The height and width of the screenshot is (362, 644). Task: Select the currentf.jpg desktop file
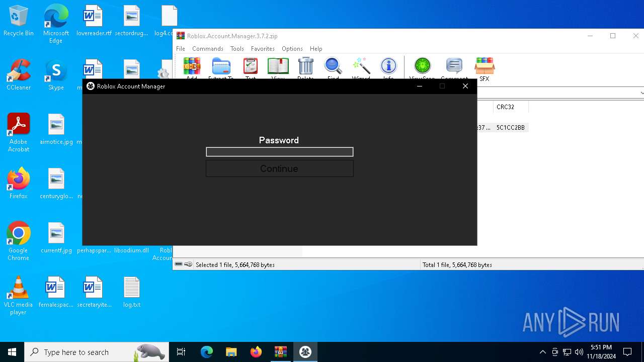point(56,238)
